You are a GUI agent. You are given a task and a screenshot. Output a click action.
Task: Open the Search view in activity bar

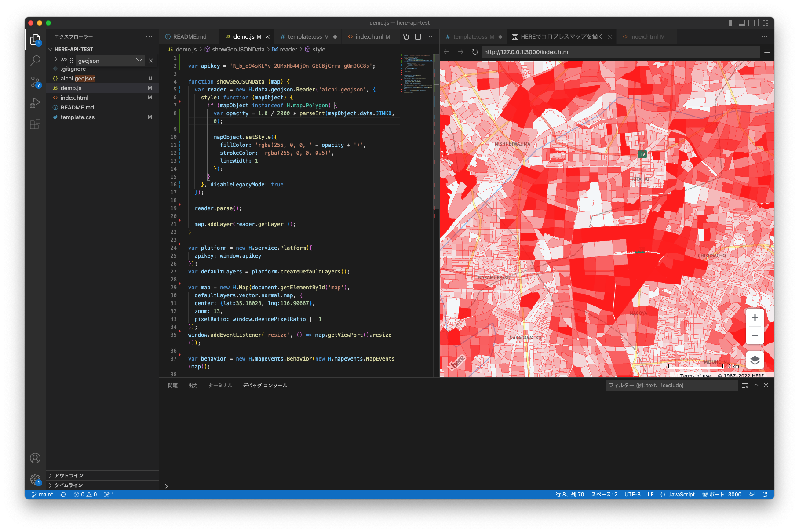[35, 61]
